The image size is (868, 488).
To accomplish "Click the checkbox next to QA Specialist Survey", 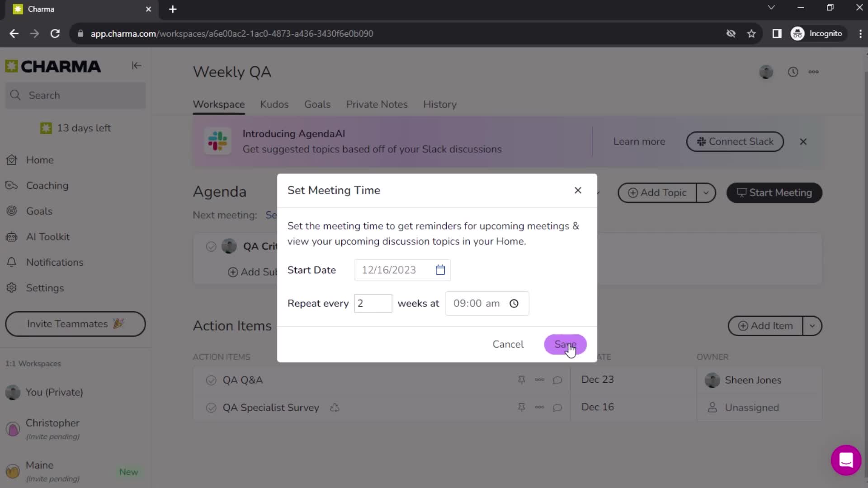I will (x=211, y=408).
